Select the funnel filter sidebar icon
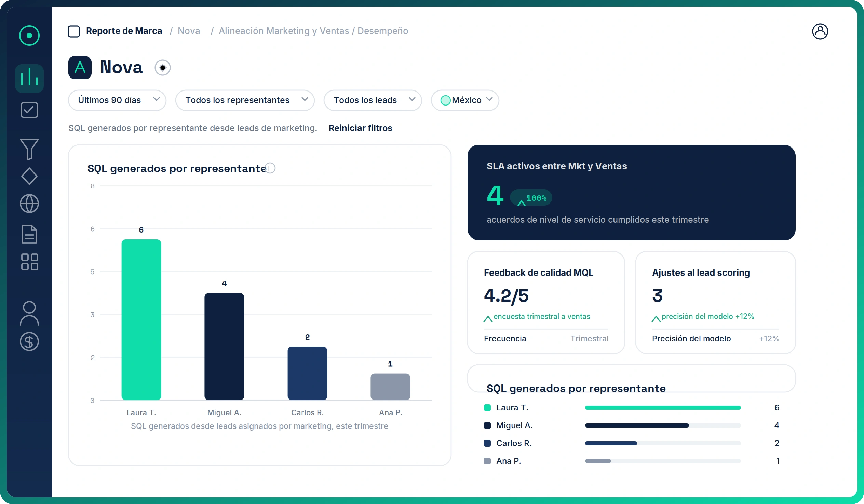The height and width of the screenshot is (504, 864). pyautogui.click(x=29, y=149)
